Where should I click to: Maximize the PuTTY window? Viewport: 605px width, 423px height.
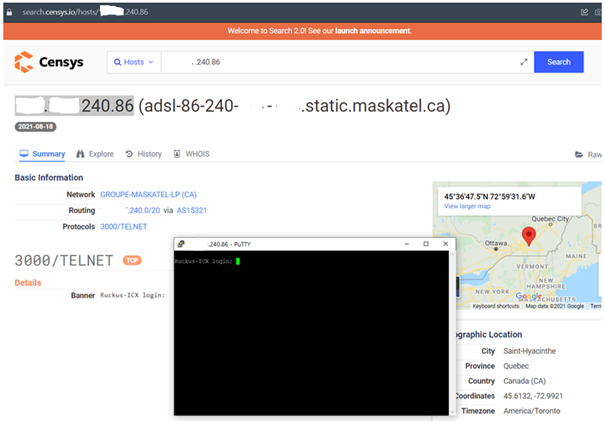pos(426,244)
